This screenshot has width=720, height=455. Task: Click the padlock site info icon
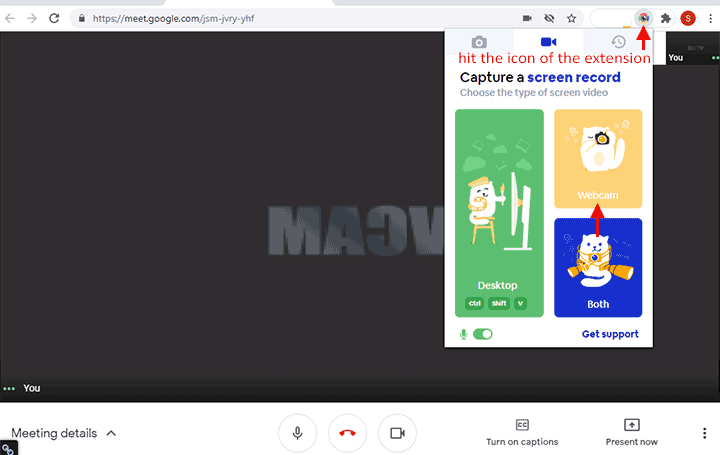[82, 18]
